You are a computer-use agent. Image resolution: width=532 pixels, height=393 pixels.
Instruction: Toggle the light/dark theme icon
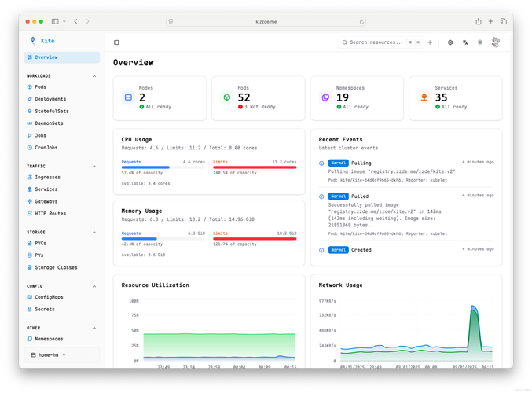(480, 42)
